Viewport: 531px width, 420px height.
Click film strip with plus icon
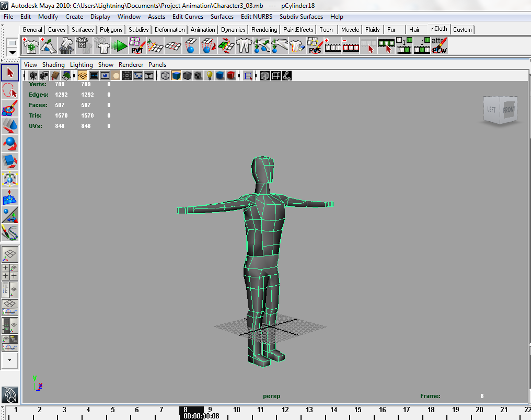click(332, 45)
